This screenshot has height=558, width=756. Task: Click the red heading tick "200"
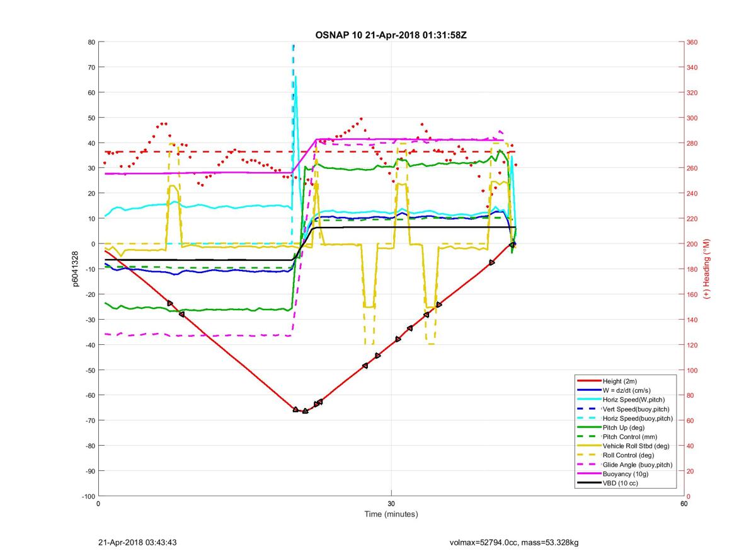pos(692,244)
